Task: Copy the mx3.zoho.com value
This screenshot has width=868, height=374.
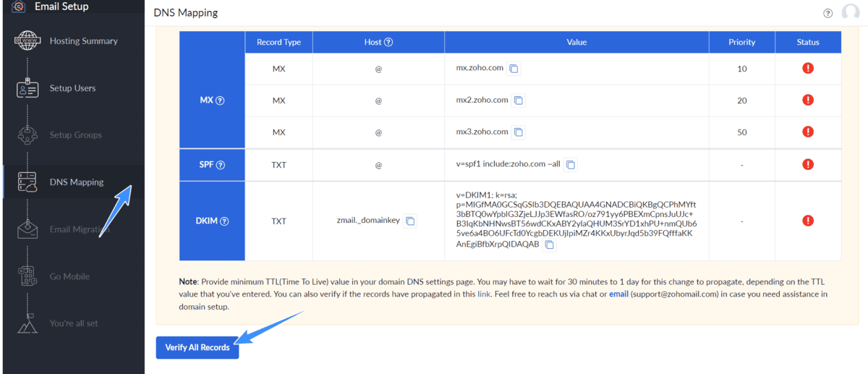Action: [x=519, y=132]
